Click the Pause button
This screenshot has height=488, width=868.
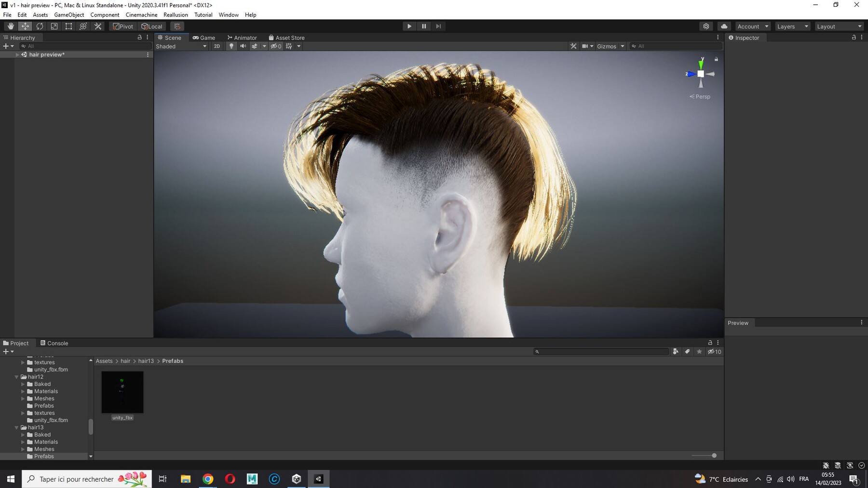(x=424, y=26)
